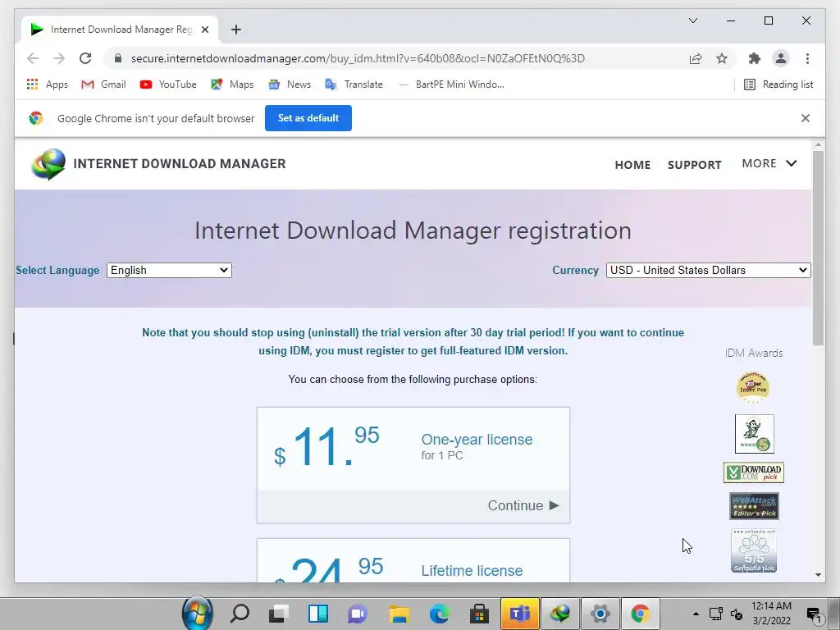This screenshot has width=840, height=630.
Task: Open the Extensions puzzle icon
Action: tap(755, 58)
